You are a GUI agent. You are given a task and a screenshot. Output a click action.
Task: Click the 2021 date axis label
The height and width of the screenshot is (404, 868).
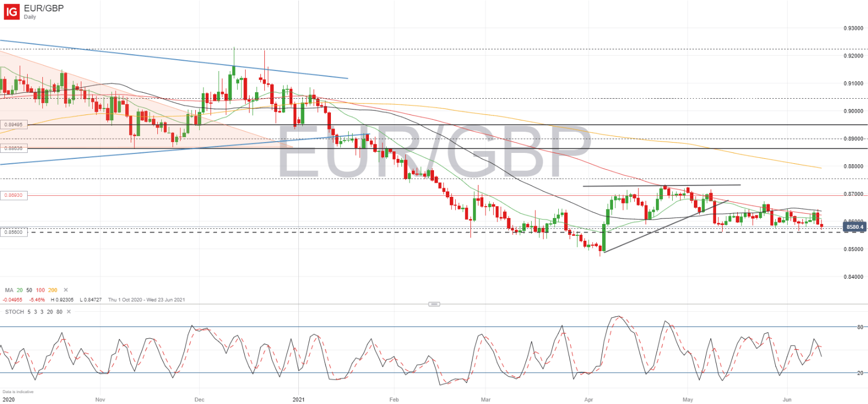(298, 400)
